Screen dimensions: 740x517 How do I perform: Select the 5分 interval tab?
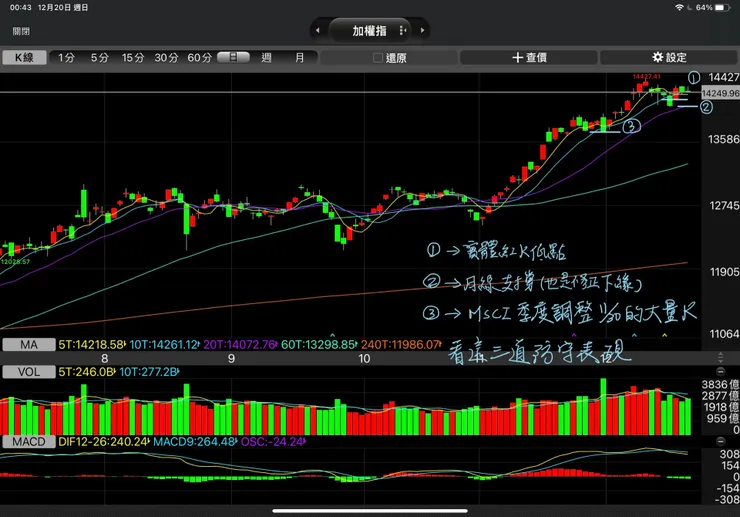pos(100,58)
